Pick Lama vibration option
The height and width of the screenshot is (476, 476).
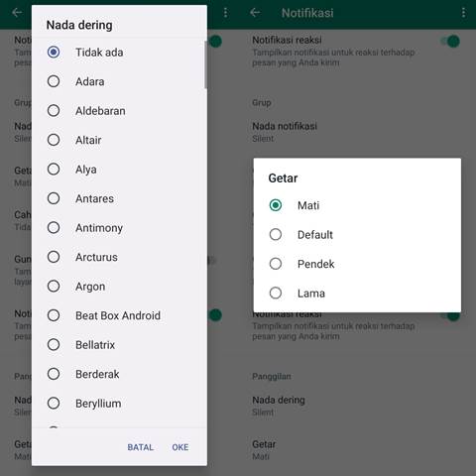[x=357, y=294]
